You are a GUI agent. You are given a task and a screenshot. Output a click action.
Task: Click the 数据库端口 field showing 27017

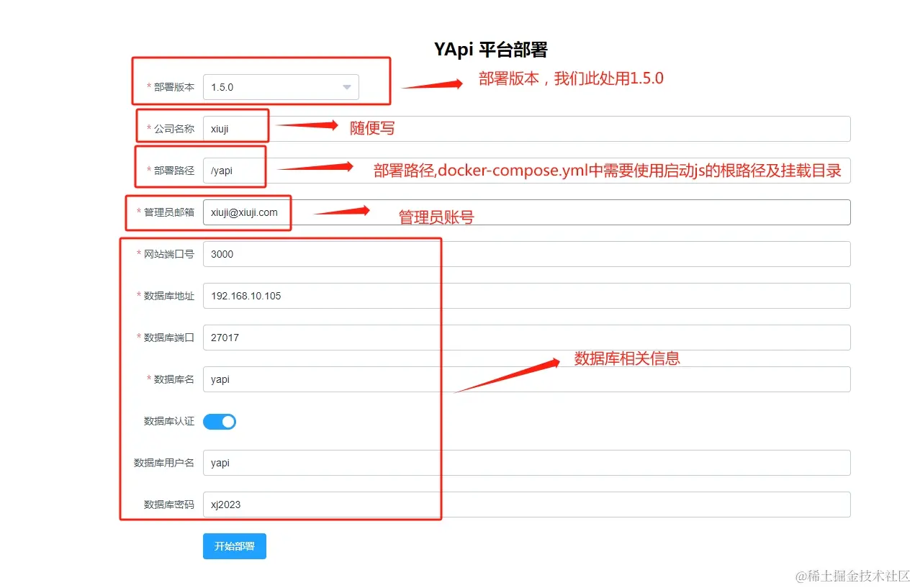pos(526,338)
